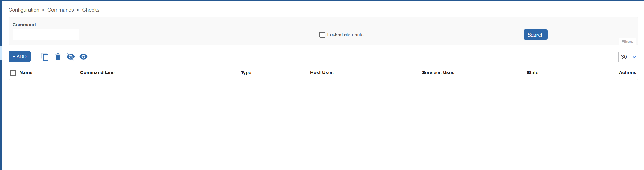Click the Command Line column header
This screenshot has width=644, height=170.
(x=97, y=73)
